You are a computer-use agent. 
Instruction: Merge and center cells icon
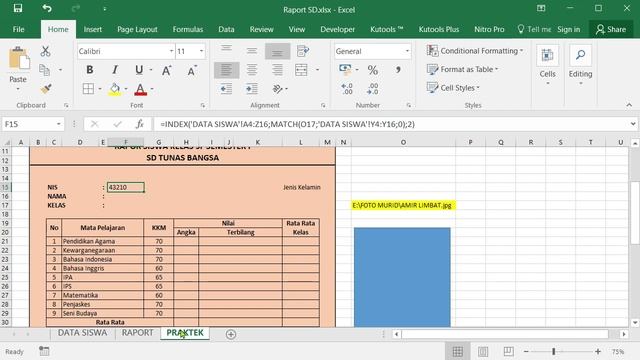click(301, 70)
